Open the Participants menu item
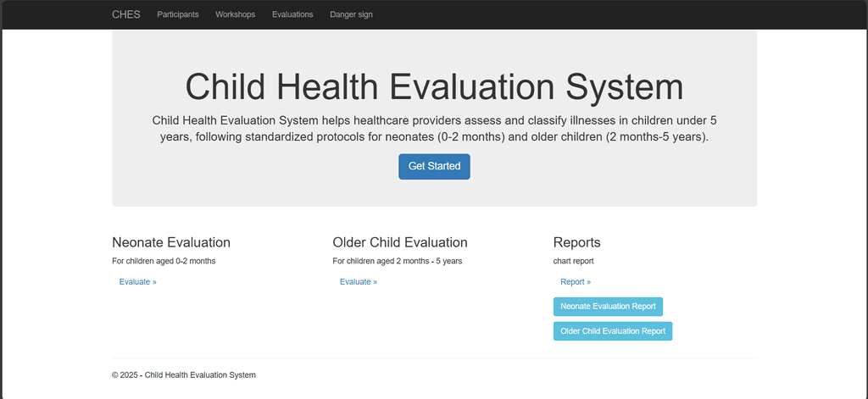868x399 pixels. (x=178, y=14)
